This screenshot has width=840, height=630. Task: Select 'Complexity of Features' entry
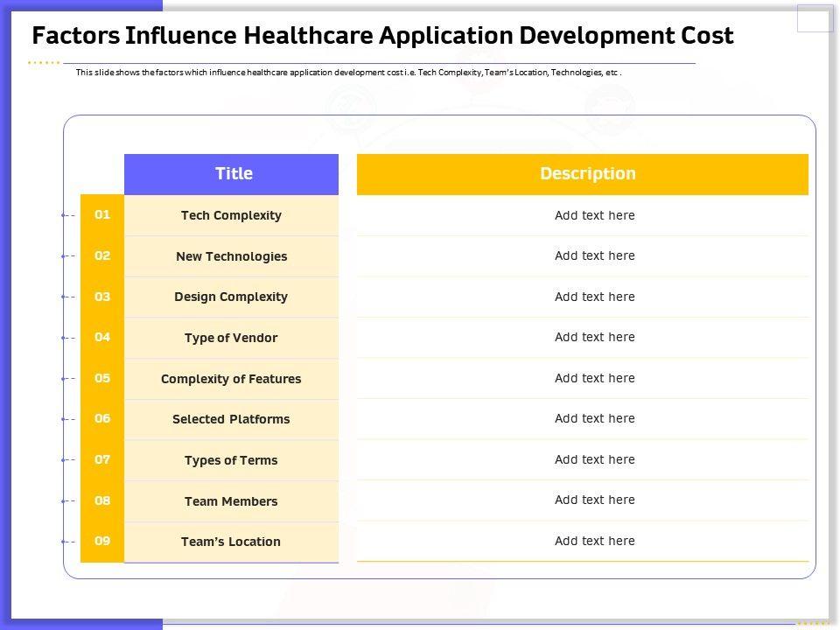coord(231,379)
